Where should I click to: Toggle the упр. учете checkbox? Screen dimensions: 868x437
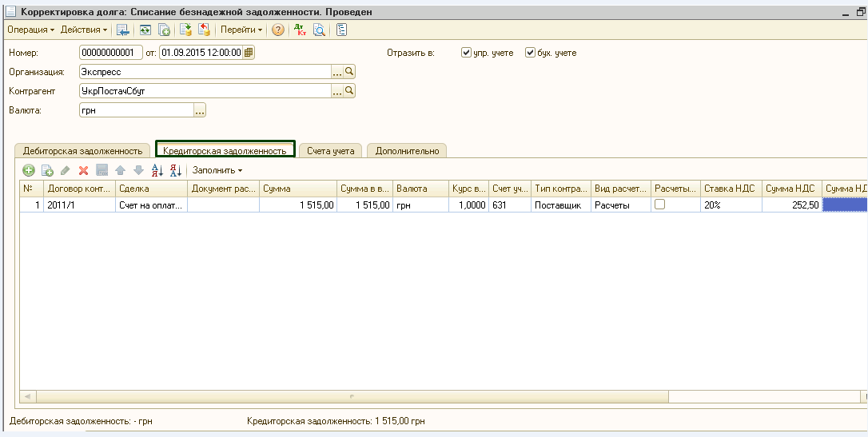click(466, 53)
